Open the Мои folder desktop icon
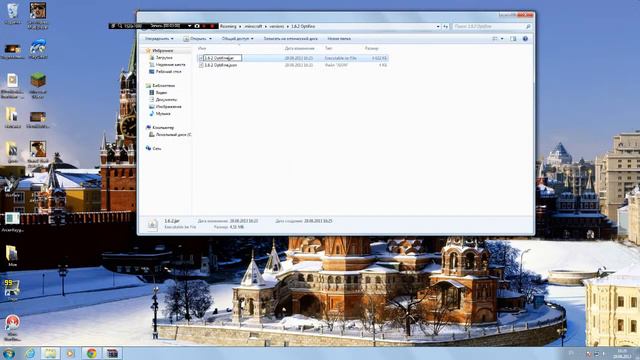 tap(12, 256)
